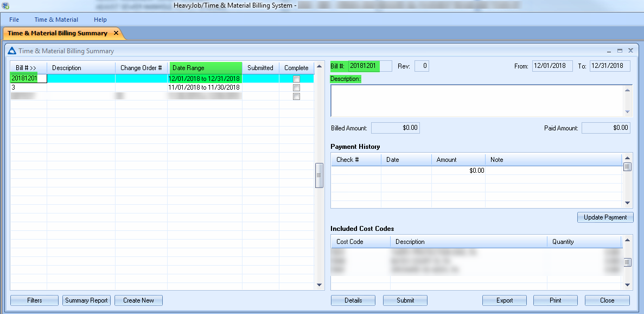Click the Date Range column header
The image size is (644, 314).
[x=206, y=68]
